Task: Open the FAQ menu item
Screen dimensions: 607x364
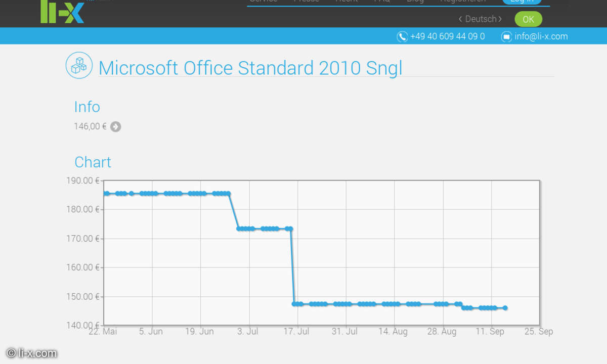Action: (382, 1)
